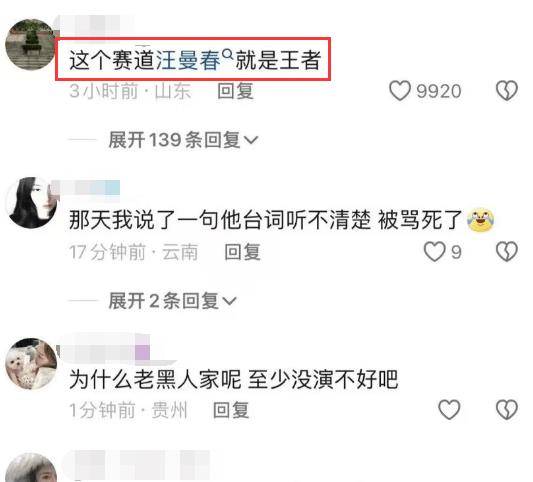Tap the laughing-crying emoji in comment
The width and height of the screenshot is (533, 482).
[x=481, y=220]
